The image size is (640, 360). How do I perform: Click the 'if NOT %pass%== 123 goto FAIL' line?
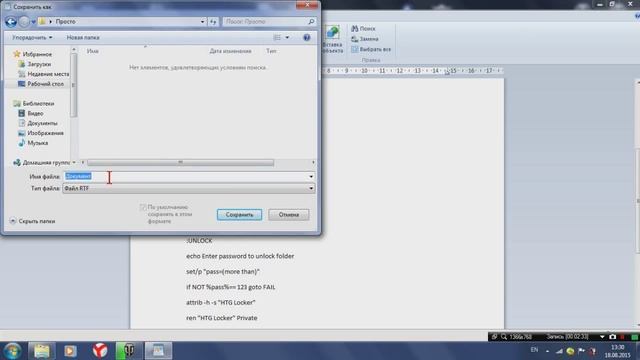231,287
